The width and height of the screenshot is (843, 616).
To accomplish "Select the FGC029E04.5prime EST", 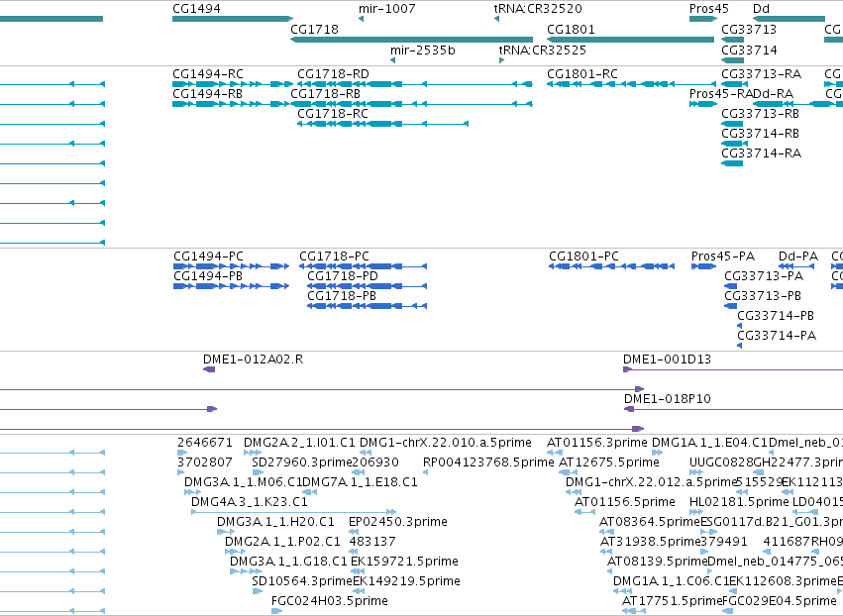I will pyautogui.click(x=727, y=611).
